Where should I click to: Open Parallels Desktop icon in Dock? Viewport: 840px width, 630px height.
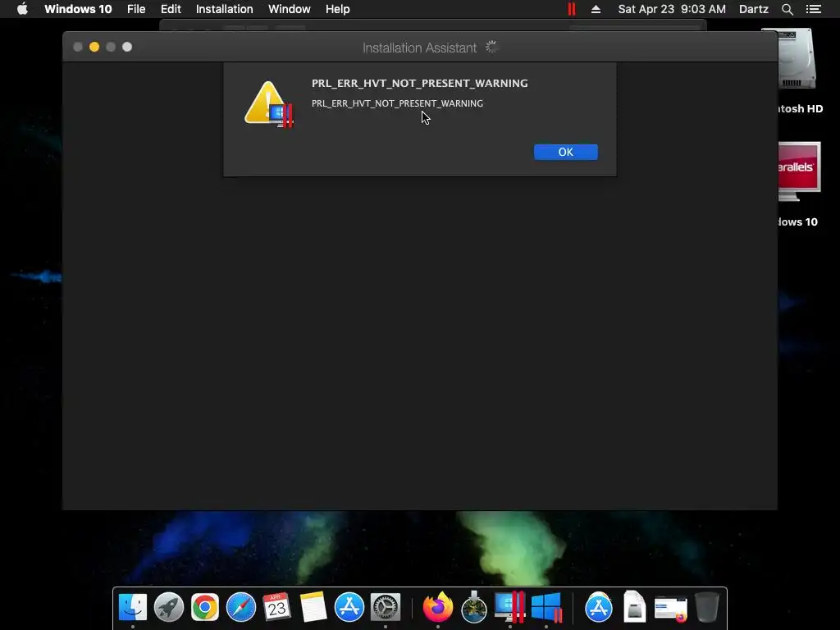click(509, 608)
